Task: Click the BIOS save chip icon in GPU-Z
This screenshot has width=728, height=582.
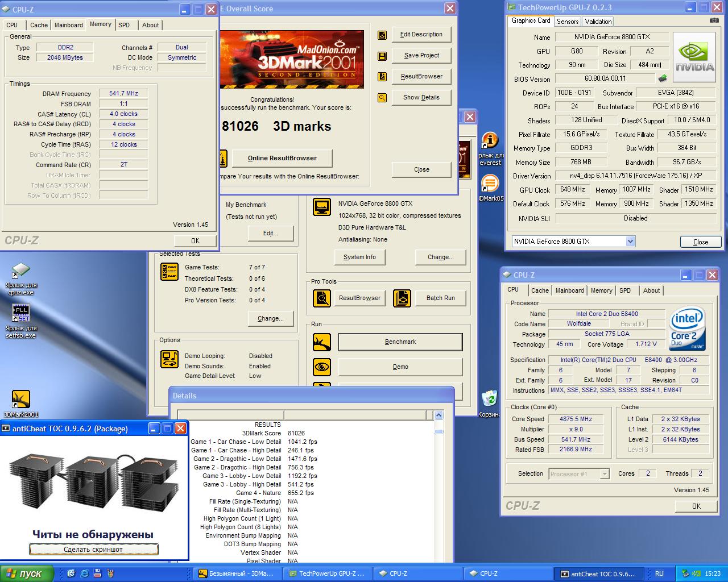Action: click(x=663, y=78)
